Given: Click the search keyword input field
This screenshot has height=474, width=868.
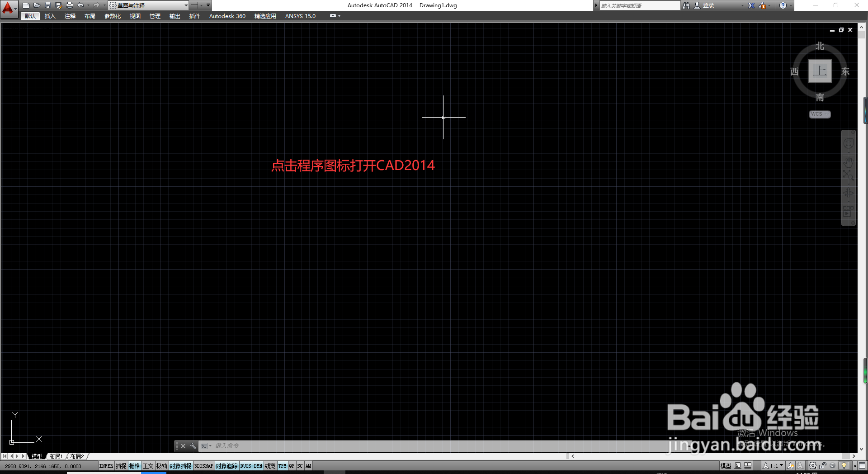Looking at the screenshot, I should click(639, 5).
